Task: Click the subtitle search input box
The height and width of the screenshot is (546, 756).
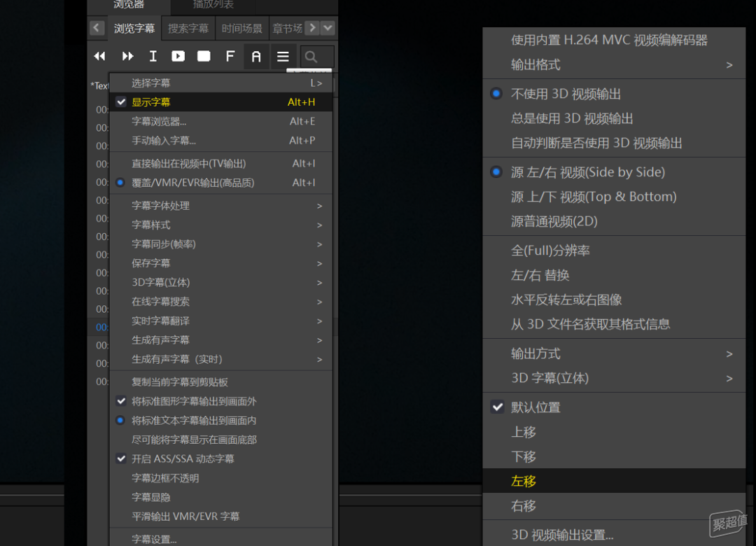Action: tap(317, 57)
